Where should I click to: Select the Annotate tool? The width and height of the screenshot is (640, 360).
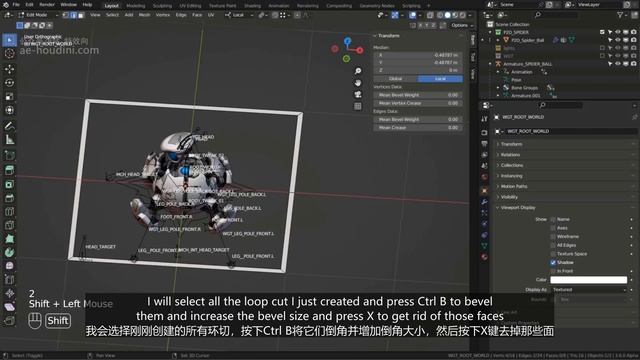point(9,126)
